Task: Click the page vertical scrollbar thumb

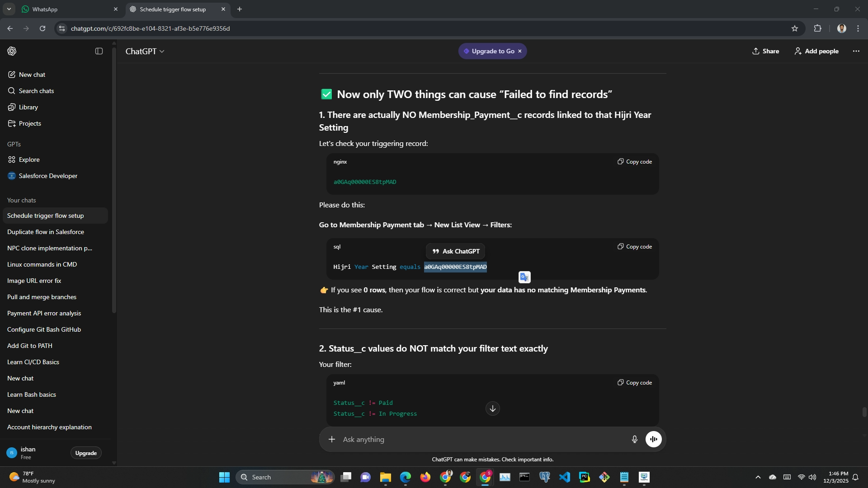Action: pyautogui.click(x=864, y=412)
